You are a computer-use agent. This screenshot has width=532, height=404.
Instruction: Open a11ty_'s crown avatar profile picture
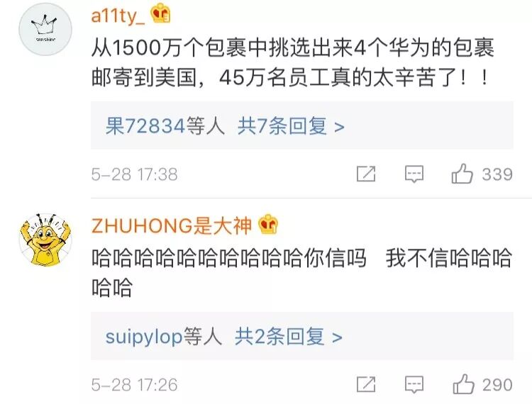[45, 29]
